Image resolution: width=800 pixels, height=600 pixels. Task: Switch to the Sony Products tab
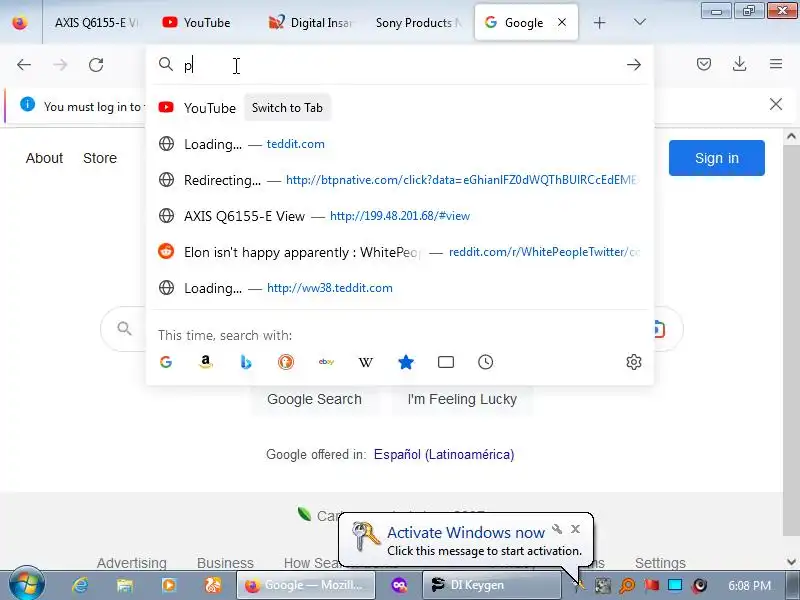tap(417, 22)
